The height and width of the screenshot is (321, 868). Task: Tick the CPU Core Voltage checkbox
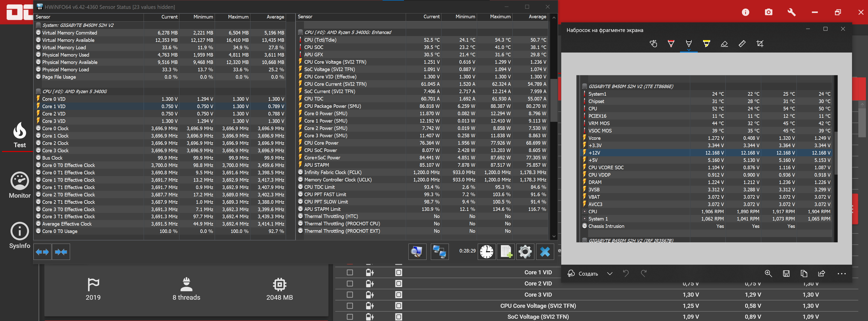point(350,306)
